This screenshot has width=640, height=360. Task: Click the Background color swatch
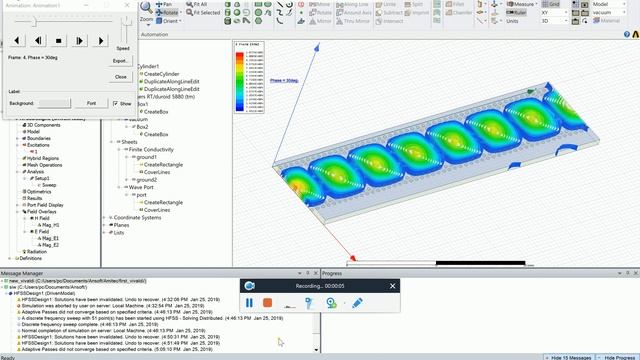point(54,103)
